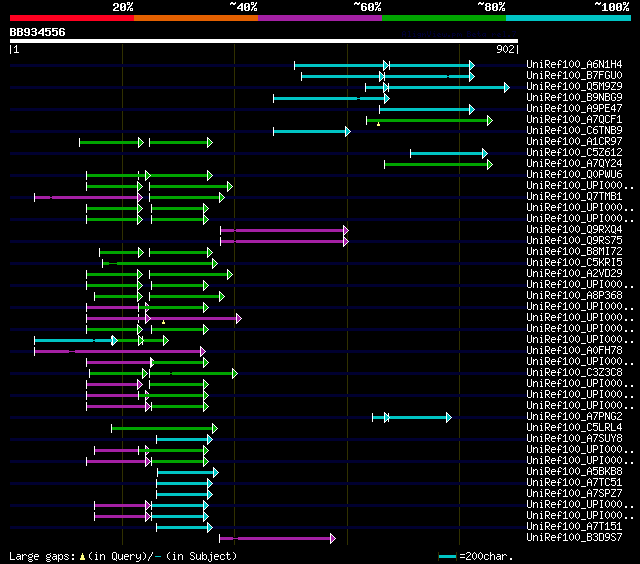Click the orange ~40% identity legend segment
The image size is (640, 564).
tap(196, 18)
